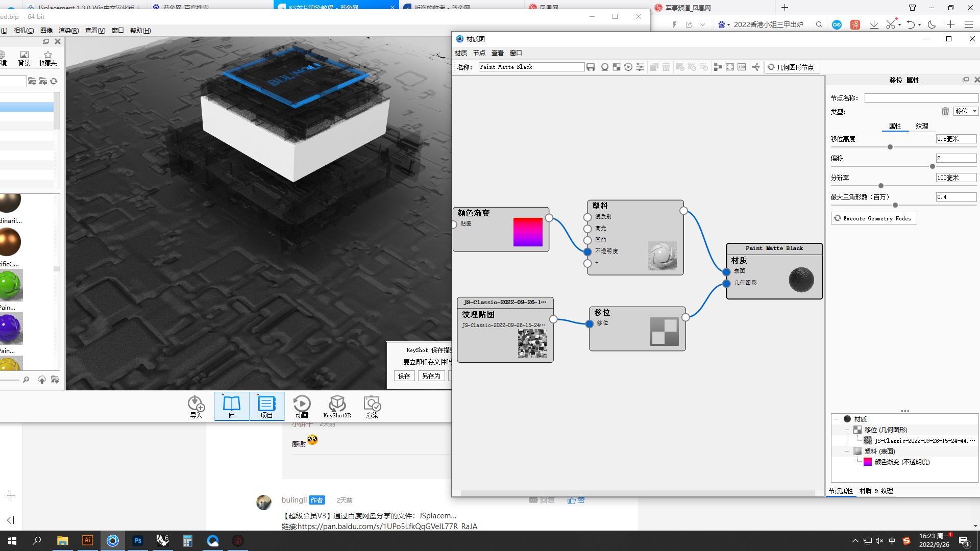The height and width of the screenshot is (551, 980).
Task: Click the Execute Geometry Nodes button
Action: 873,218
